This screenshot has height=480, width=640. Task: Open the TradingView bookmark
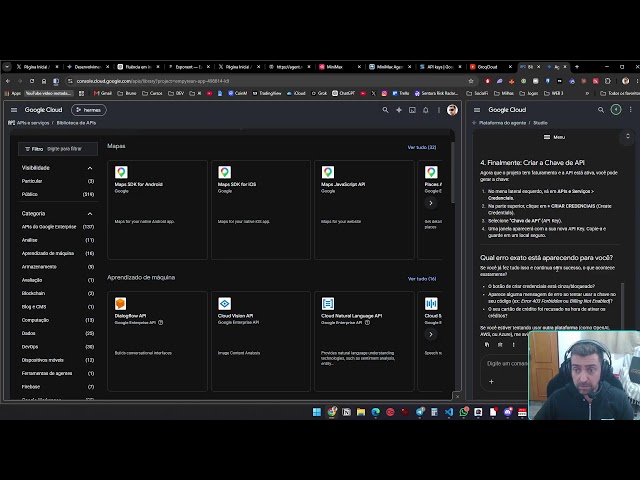[x=267, y=93]
